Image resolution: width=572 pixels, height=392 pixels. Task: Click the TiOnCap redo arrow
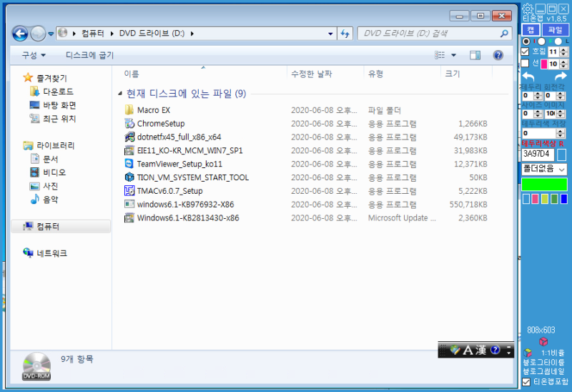[561, 77]
